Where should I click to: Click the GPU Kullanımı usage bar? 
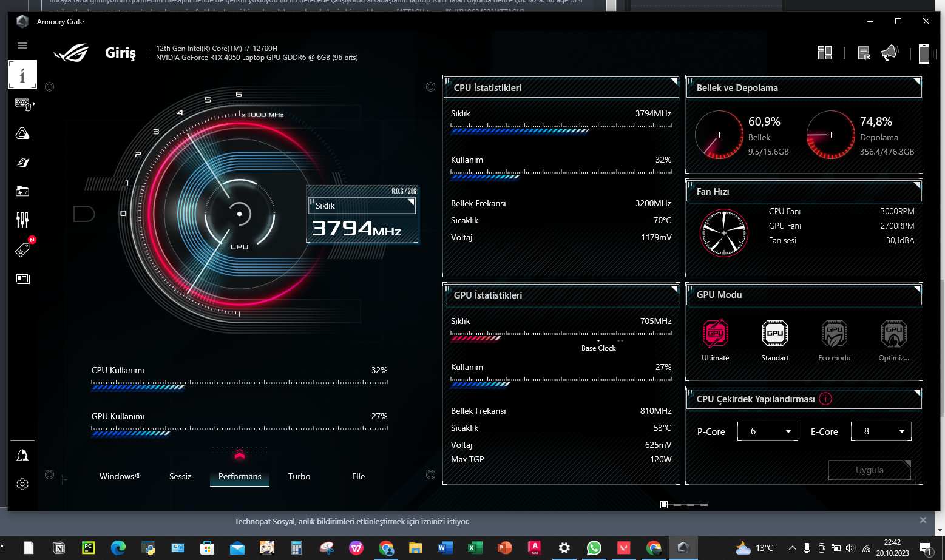click(240, 431)
